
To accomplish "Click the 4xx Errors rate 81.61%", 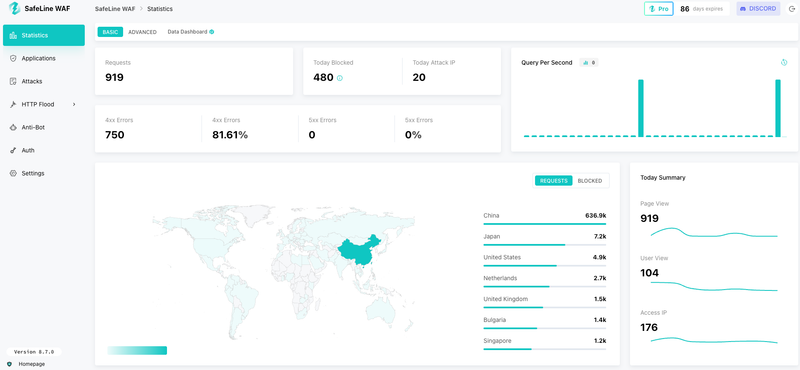I will pyautogui.click(x=230, y=135).
